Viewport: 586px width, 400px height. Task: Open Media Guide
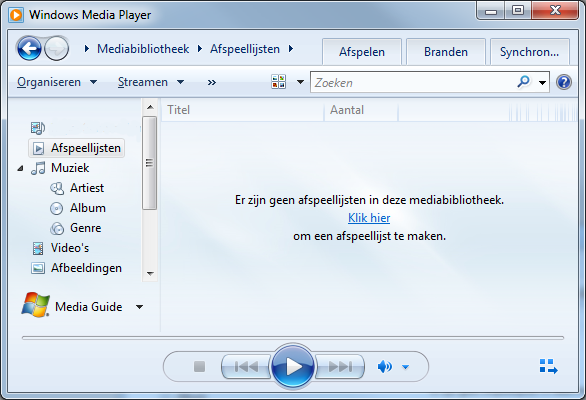[x=89, y=307]
